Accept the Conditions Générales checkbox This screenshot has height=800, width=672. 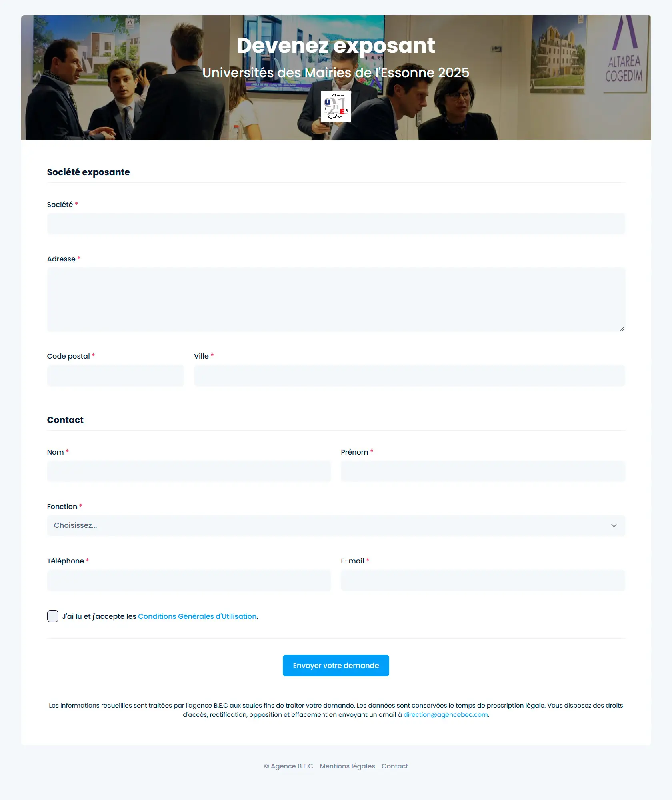tap(53, 616)
